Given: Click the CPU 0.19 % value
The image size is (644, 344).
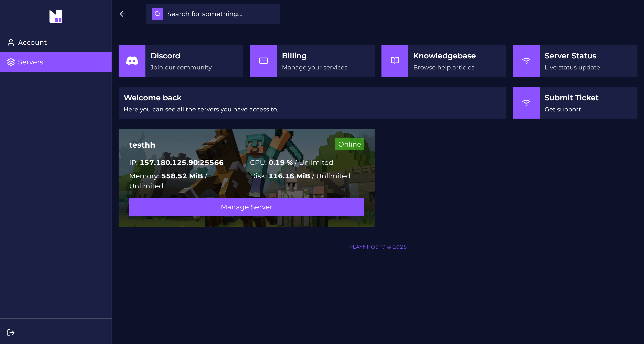Looking at the screenshot, I should (x=280, y=163).
